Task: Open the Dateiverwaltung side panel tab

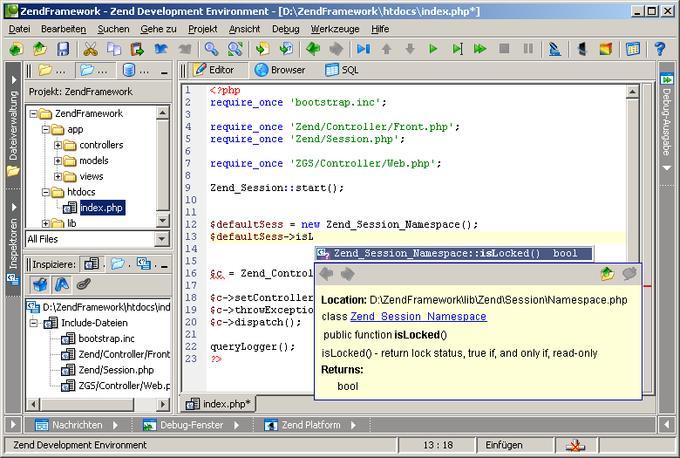Action: [13, 126]
